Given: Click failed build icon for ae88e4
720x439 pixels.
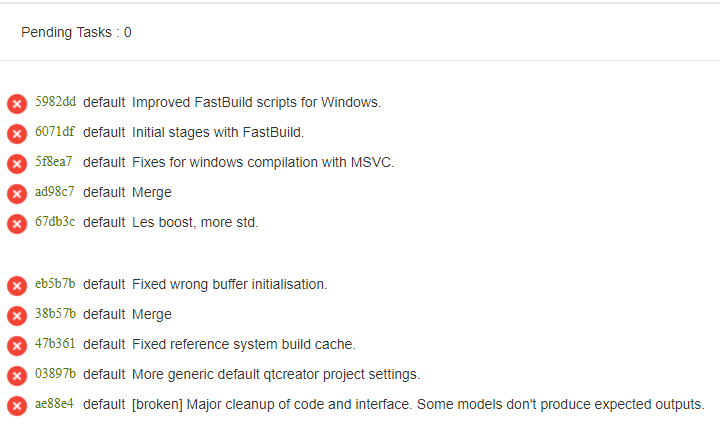Looking at the screenshot, I should [x=17, y=406].
